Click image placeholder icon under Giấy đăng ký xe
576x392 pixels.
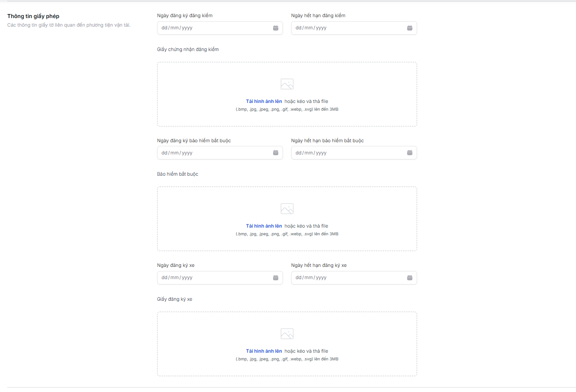point(287,334)
